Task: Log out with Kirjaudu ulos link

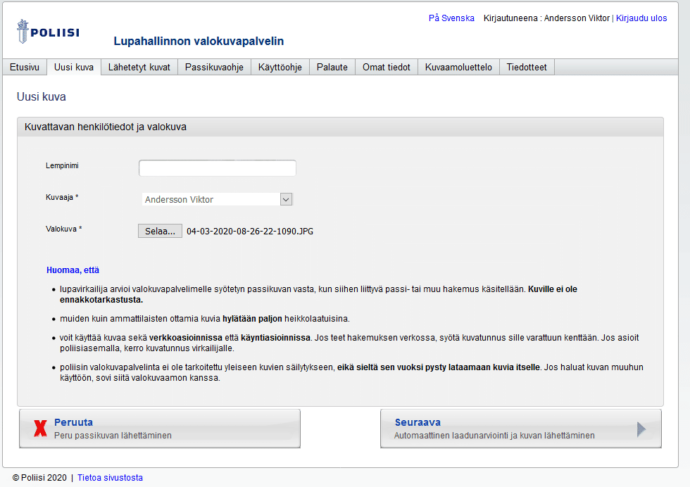Action: tap(641, 18)
